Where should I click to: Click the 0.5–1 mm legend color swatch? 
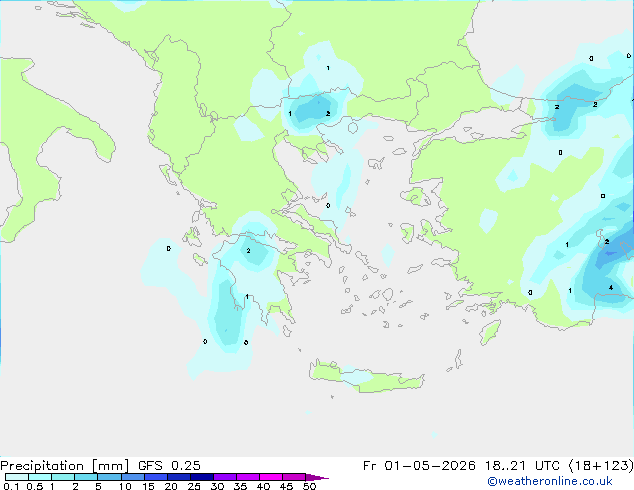click(x=40, y=477)
